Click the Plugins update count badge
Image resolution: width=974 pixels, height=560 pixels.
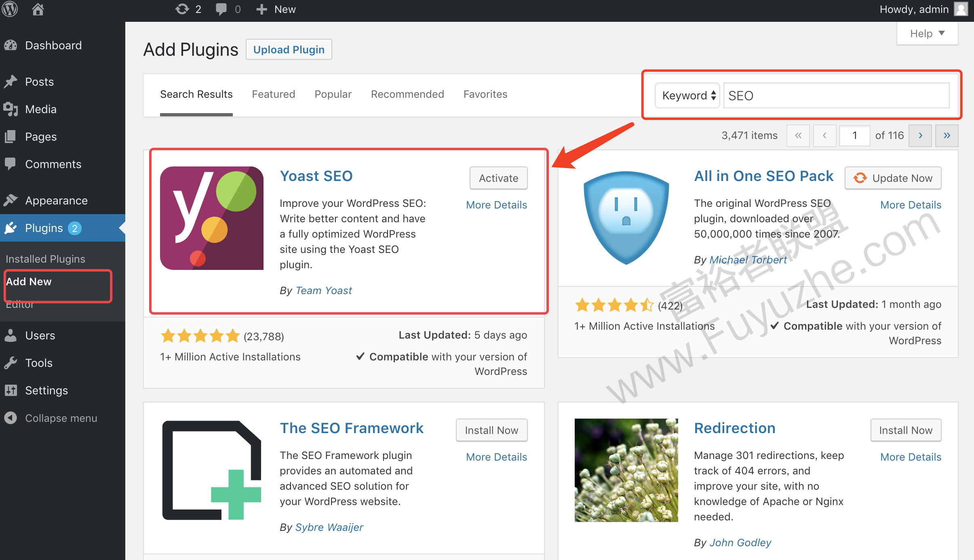pyautogui.click(x=74, y=228)
